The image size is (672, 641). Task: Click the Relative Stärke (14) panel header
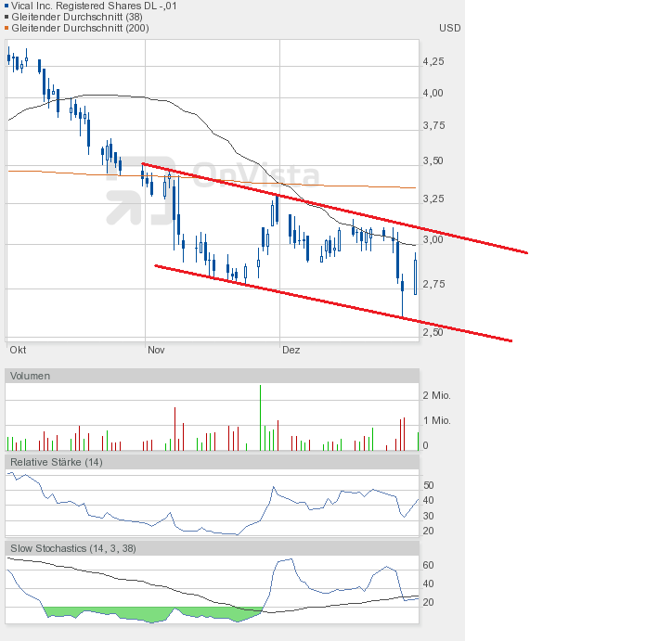point(56,461)
